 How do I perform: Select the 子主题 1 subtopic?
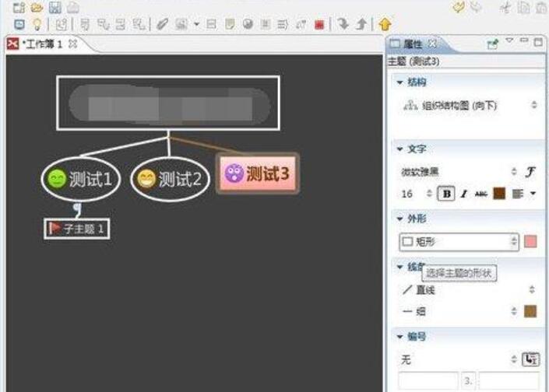[76, 229]
